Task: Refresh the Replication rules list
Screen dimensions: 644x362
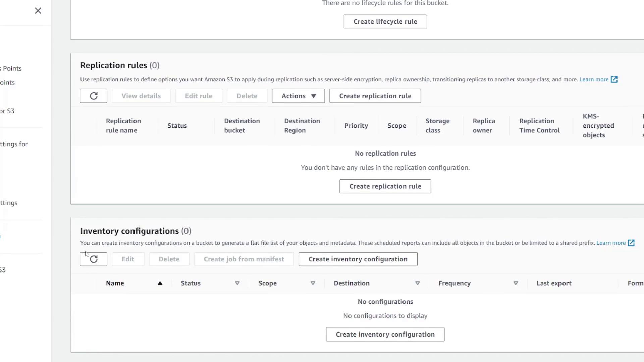Action: point(94,96)
